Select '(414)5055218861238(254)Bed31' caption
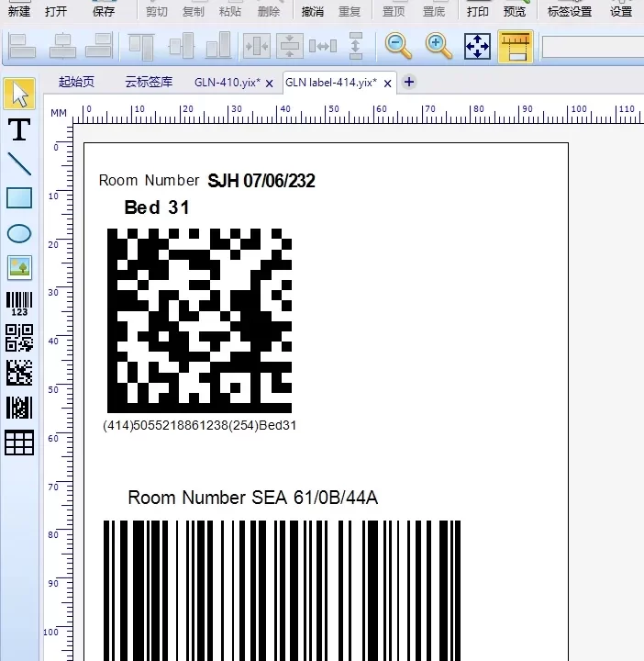 click(200, 425)
